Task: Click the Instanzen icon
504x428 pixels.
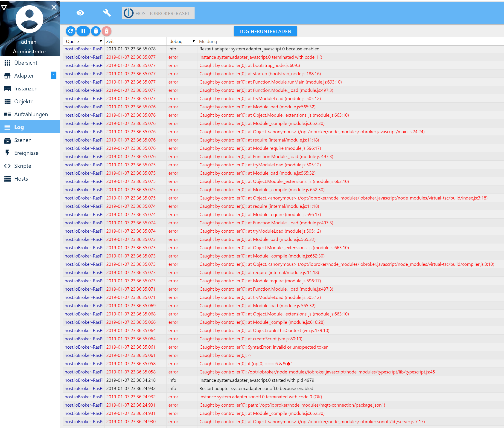Action: click(7, 89)
